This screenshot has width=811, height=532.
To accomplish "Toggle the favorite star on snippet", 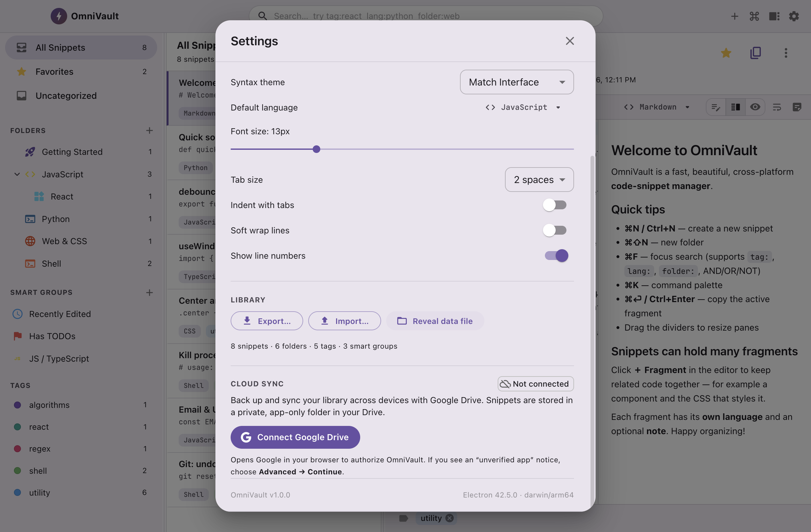I will pos(726,53).
